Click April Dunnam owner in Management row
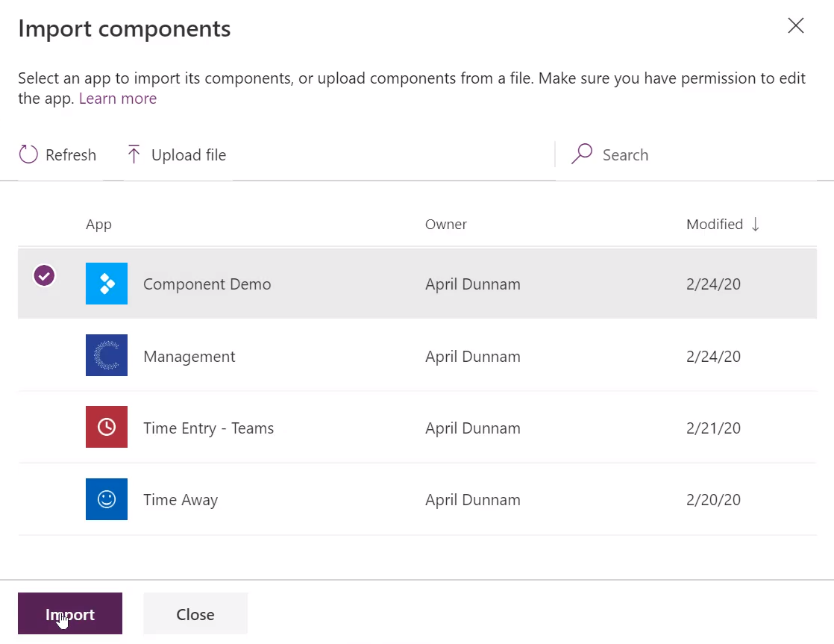Screen dimensions: 834x644 [473, 356]
